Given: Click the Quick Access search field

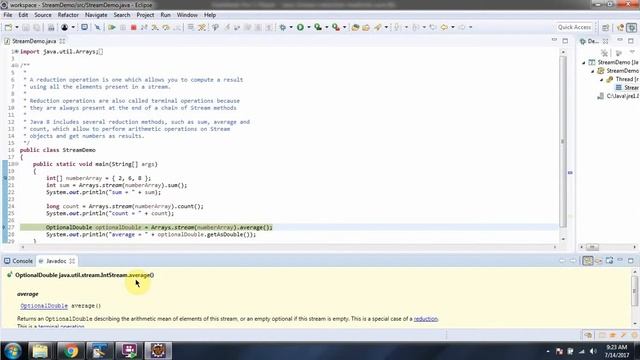Looking at the screenshot, I should tap(574, 27).
